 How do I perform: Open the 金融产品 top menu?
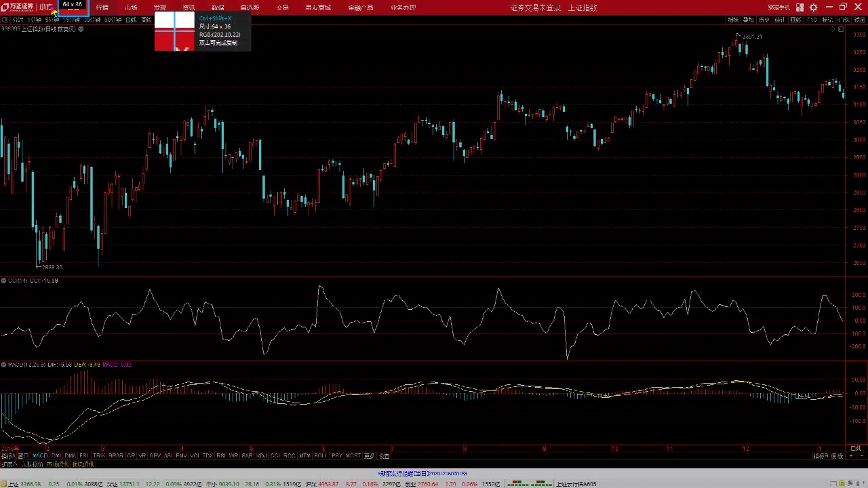360,7
